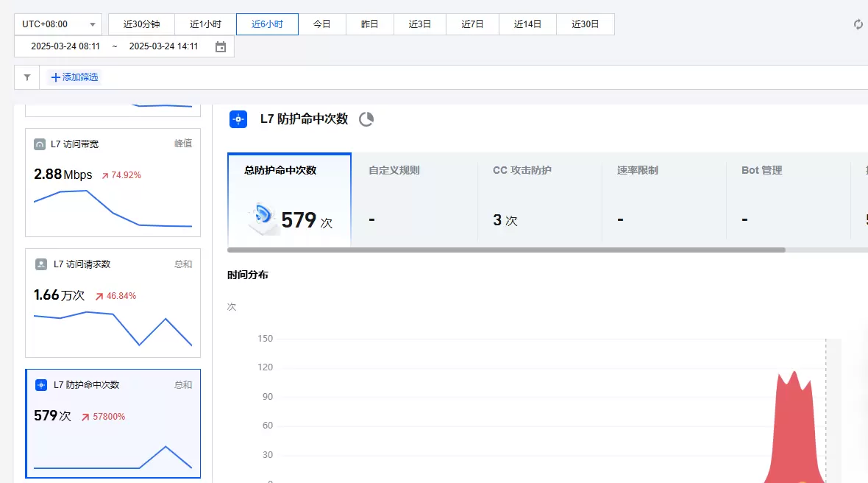Click the L7 访问请求数 card icon
868x483 pixels.
tap(41, 264)
